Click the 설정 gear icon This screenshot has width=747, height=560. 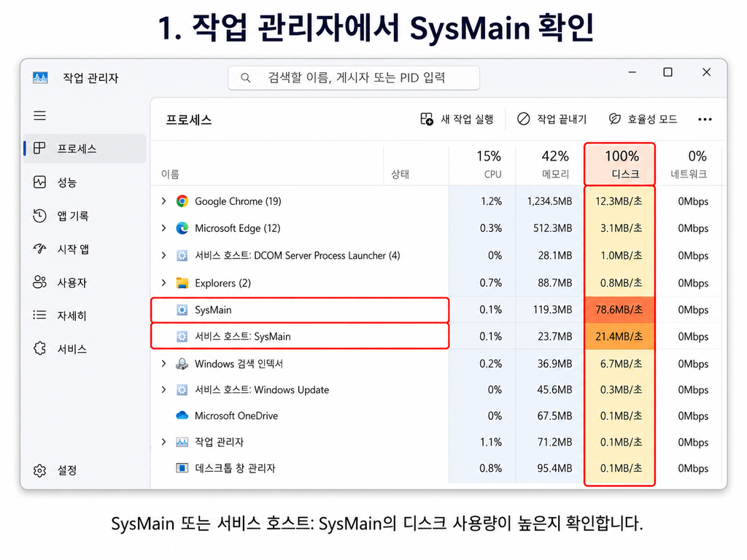(39, 470)
